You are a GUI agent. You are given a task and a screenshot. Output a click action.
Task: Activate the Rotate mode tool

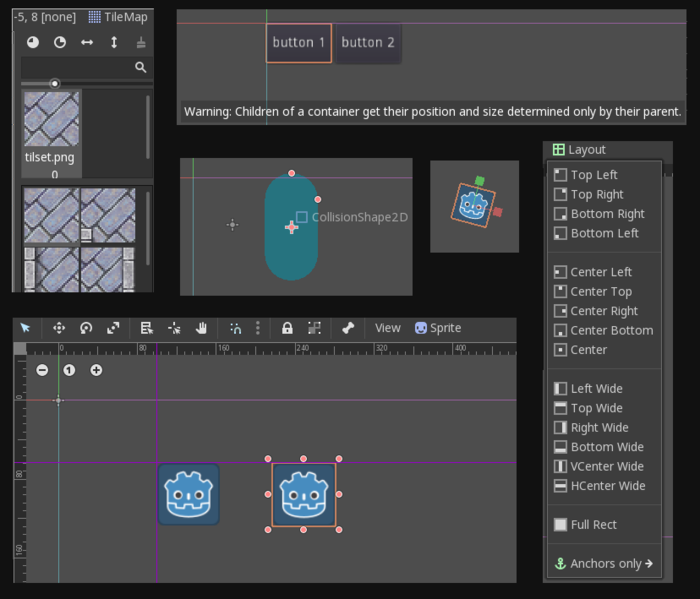pos(86,328)
